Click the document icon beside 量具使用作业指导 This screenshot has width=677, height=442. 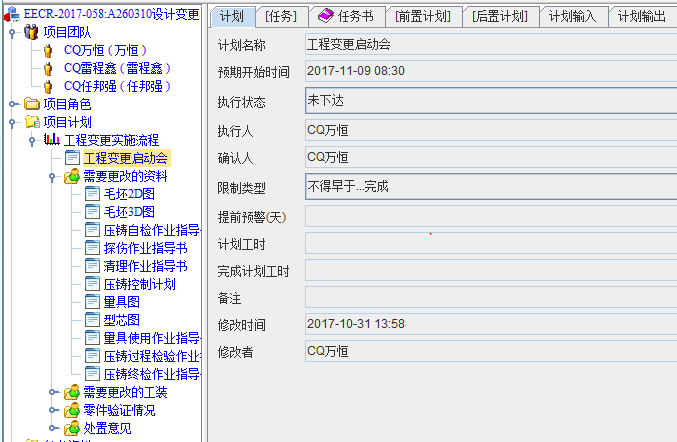(92, 338)
